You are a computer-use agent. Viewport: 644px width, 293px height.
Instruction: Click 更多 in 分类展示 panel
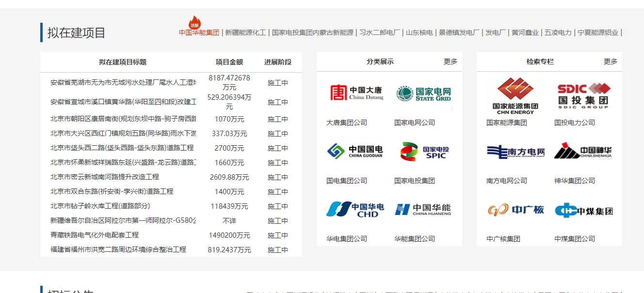(451, 62)
